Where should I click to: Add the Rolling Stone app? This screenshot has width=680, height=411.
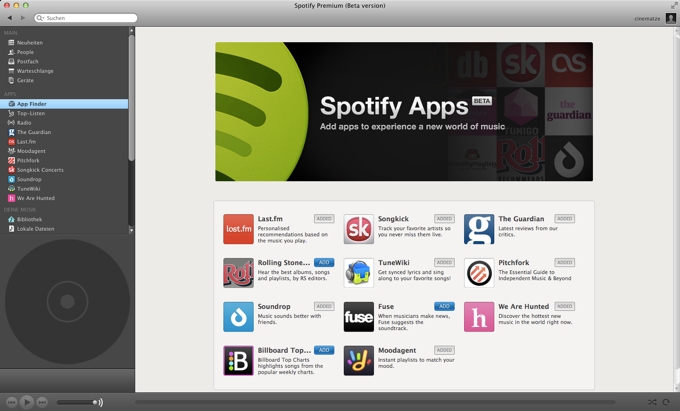pos(324,262)
